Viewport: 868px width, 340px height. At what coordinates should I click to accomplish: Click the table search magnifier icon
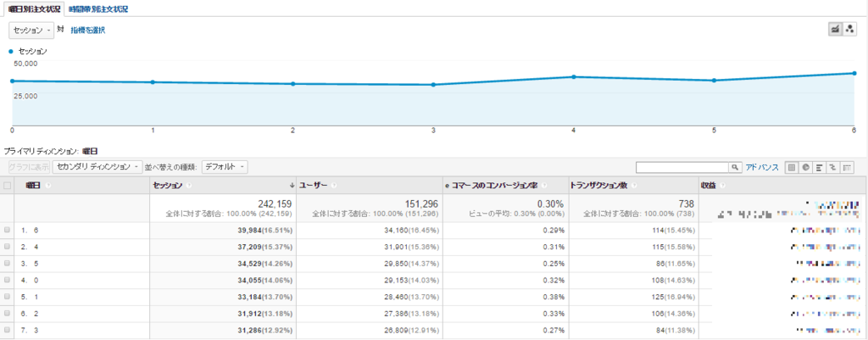(x=736, y=167)
